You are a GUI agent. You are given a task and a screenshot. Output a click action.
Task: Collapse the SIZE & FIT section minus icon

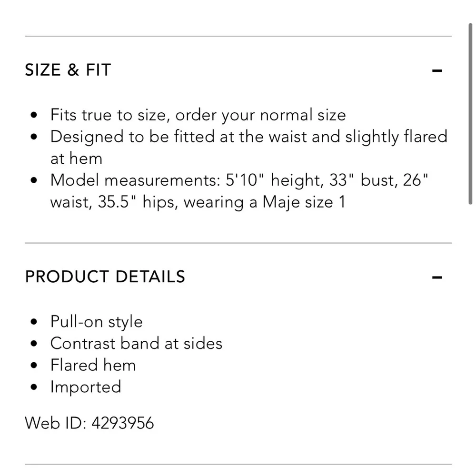coord(437,71)
